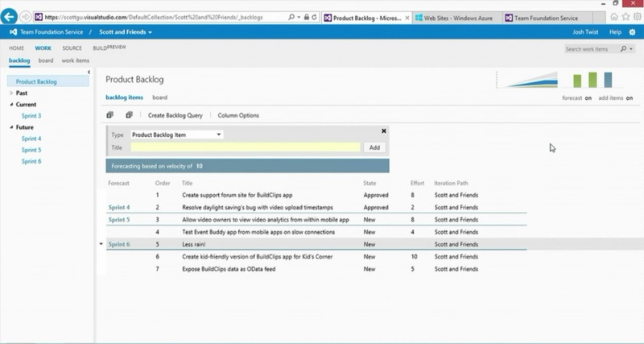Click Create Backlog Query
The height and width of the screenshot is (344, 644).
[175, 115]
